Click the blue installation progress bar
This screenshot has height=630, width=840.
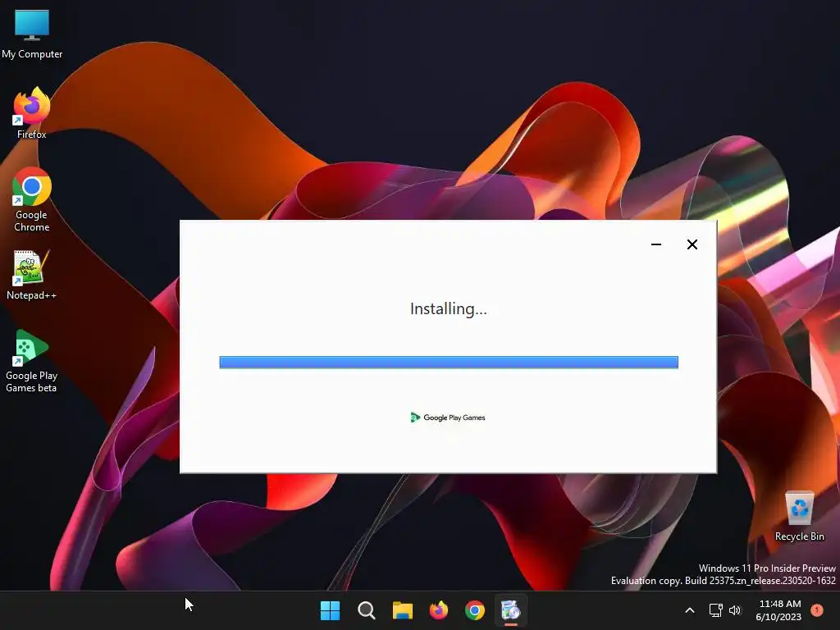(x=449, y=362)
